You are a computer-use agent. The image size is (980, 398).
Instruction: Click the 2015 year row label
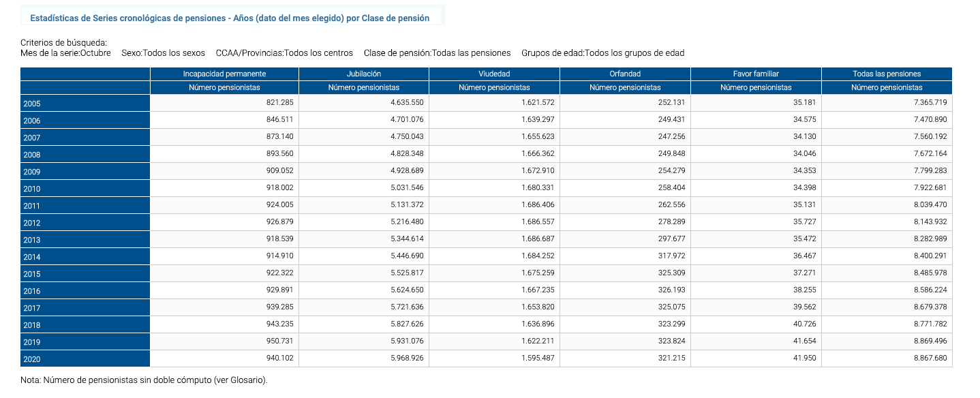pos(32,274)
